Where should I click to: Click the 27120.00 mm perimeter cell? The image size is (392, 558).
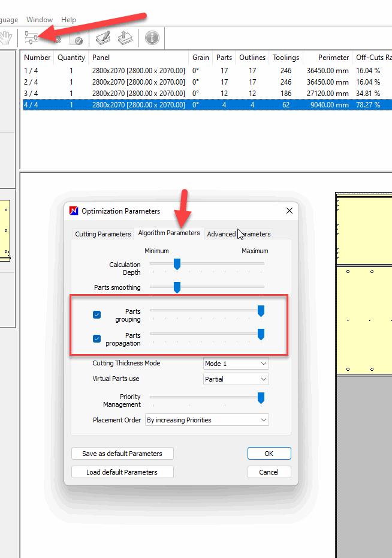(328, 93)
